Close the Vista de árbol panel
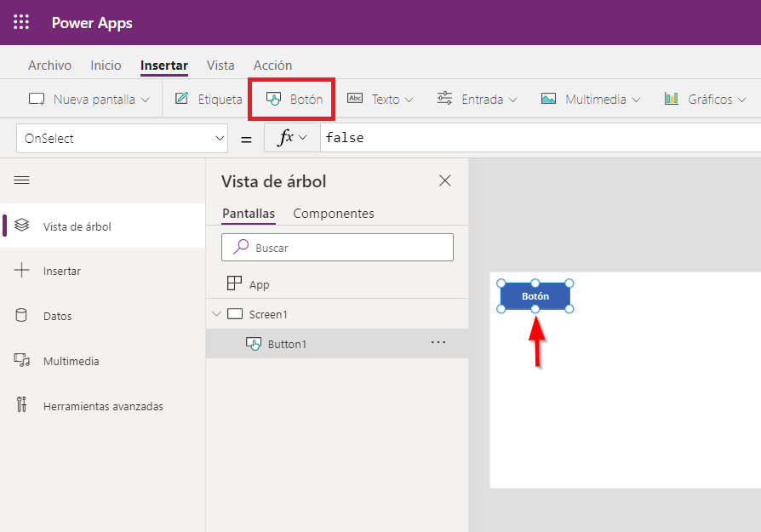The image size is (761, 532). (x=444, y=180)
